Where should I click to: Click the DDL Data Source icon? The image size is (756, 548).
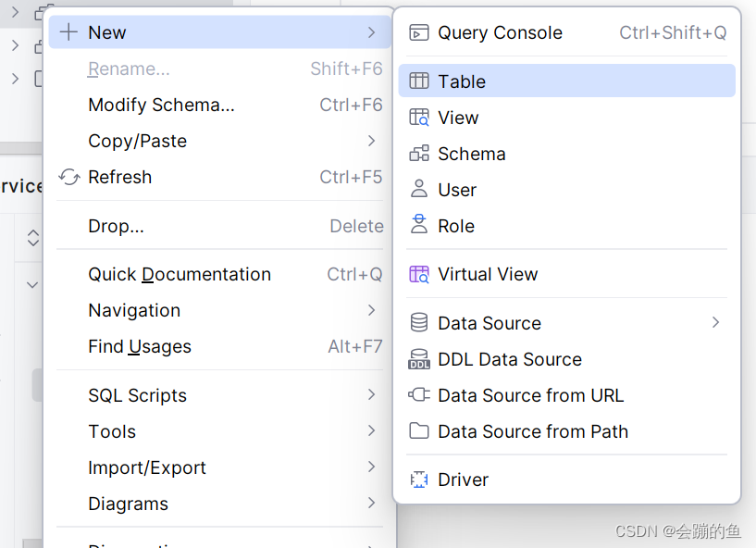click(419, 359)
